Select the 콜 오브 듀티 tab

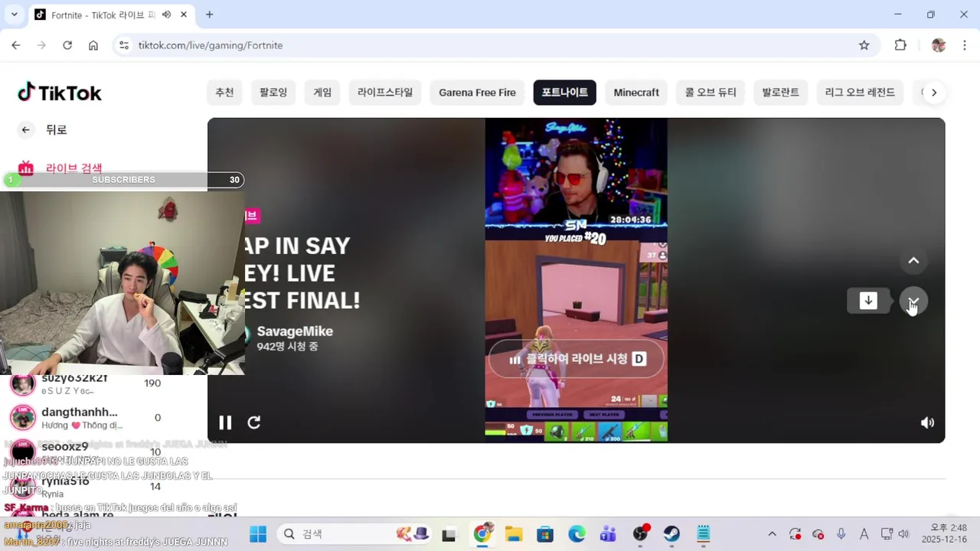(710, 93)
